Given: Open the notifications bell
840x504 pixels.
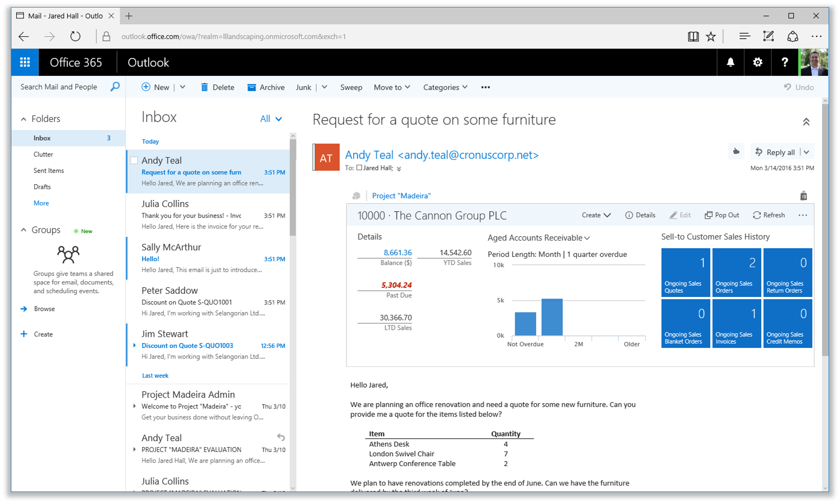Looking at the screenshot, I should (730, 62).
